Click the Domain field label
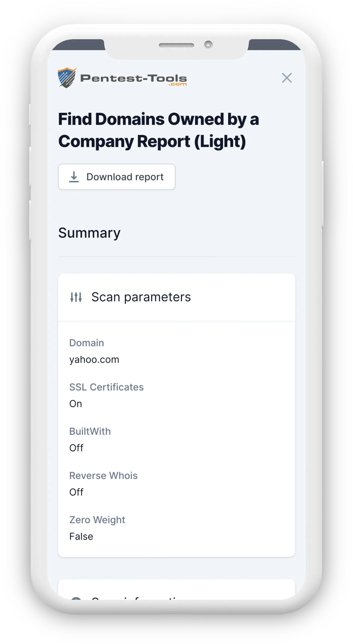The width and height of the screenshot is (353, 644). click(x=87, y=343)
